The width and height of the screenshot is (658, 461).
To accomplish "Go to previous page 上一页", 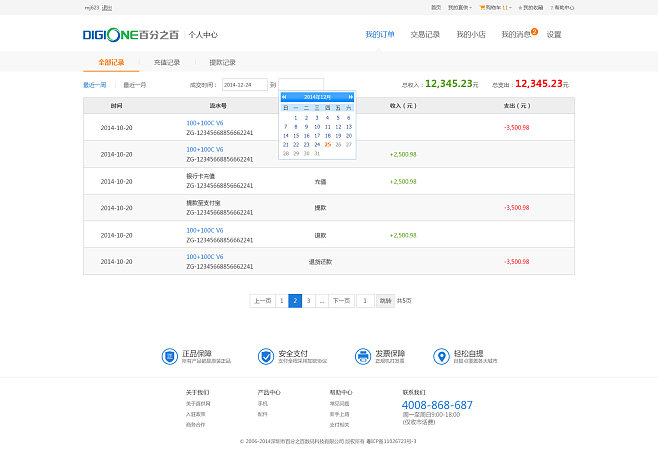I will point(263,301).
